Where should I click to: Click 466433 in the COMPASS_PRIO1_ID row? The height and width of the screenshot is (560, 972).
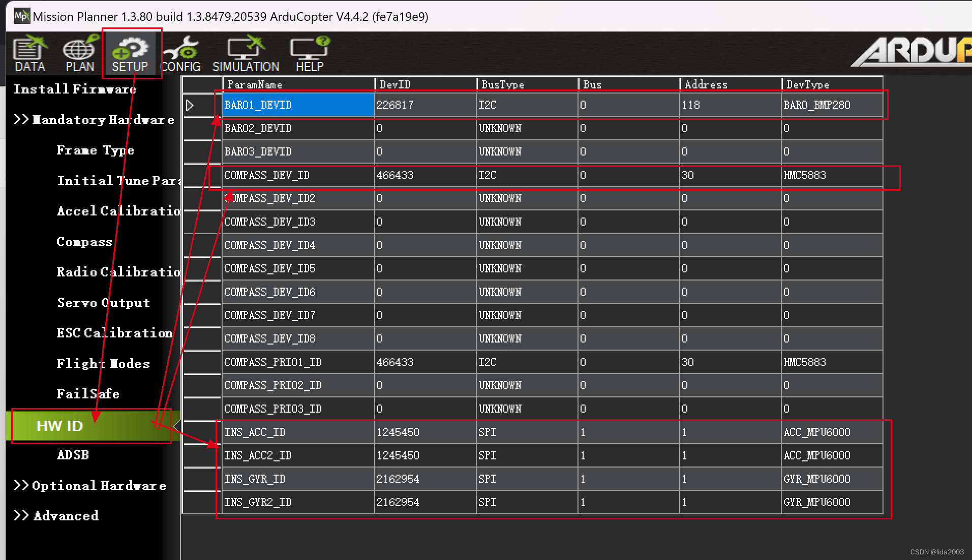click(x=426, y=362)
